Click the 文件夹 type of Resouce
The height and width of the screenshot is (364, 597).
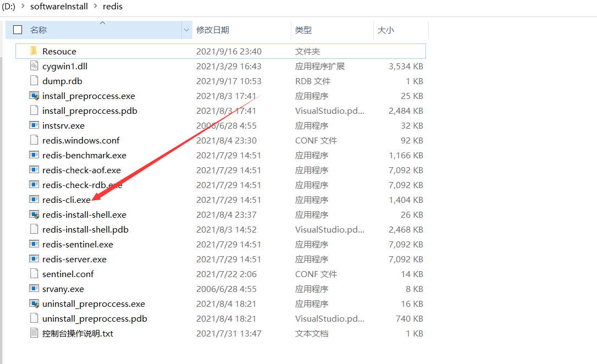point(307,51)
